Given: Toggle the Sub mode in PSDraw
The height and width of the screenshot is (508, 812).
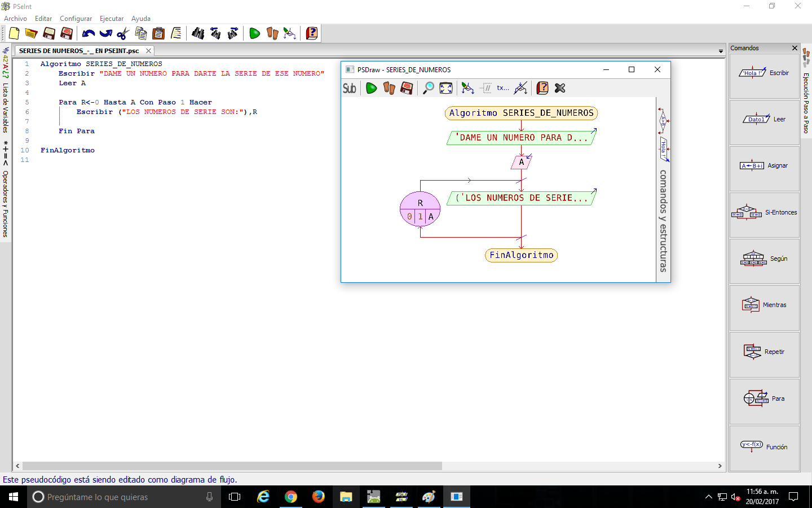Looking at the screenshot, I should tap(350, 88).
